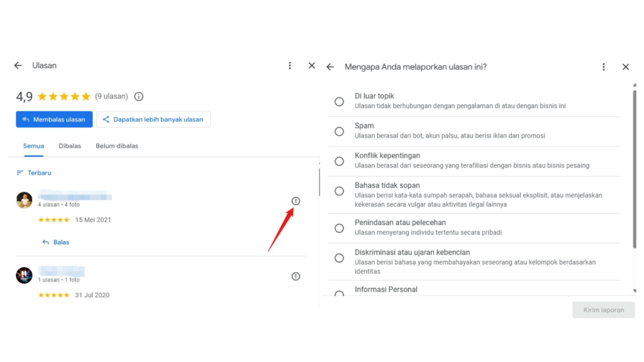This screenshot has height=362, width=644.
Task: Click the report dialog scrollbar
Action: pyautogui.click(x=634, y=170)
